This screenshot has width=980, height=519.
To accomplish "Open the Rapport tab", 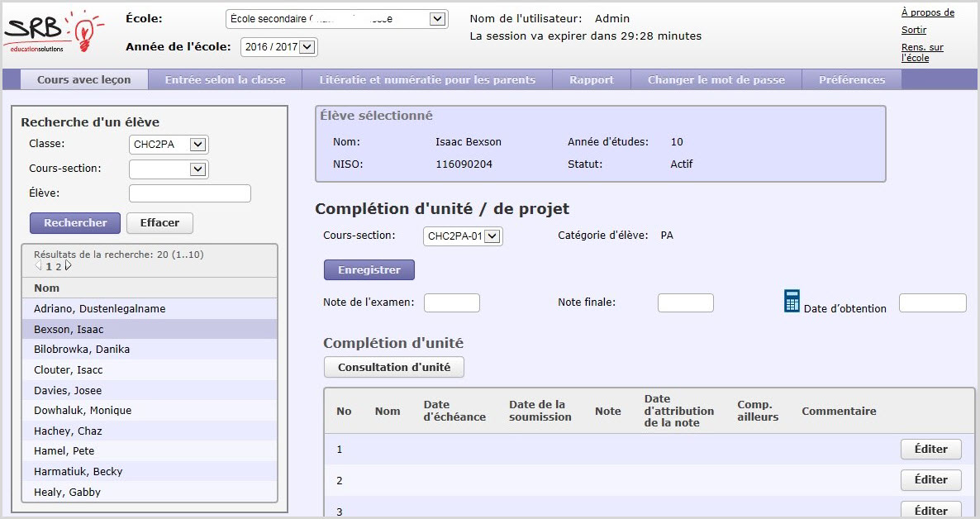I will 591,80.
